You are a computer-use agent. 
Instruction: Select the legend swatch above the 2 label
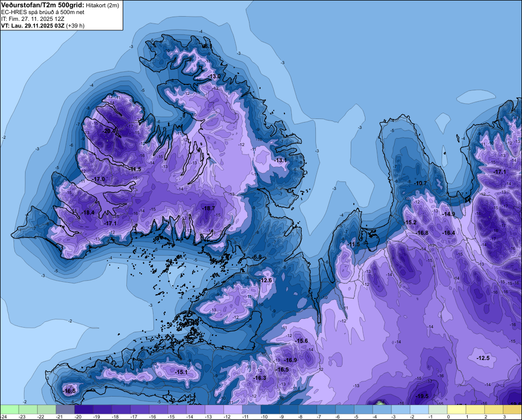pos(494,410)
